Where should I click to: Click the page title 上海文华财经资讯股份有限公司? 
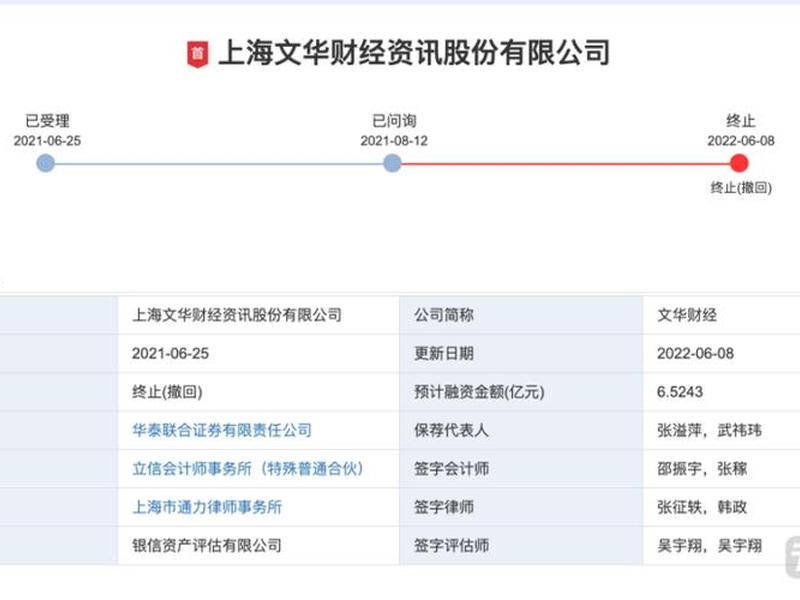414,53
